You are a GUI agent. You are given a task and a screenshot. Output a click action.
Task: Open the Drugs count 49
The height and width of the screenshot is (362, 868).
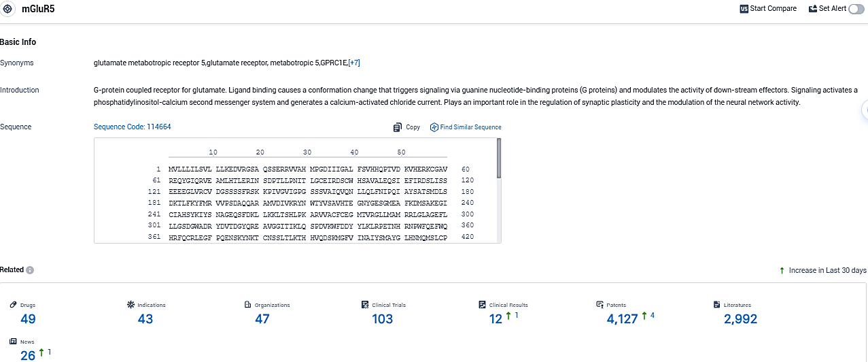click(28, 319)
